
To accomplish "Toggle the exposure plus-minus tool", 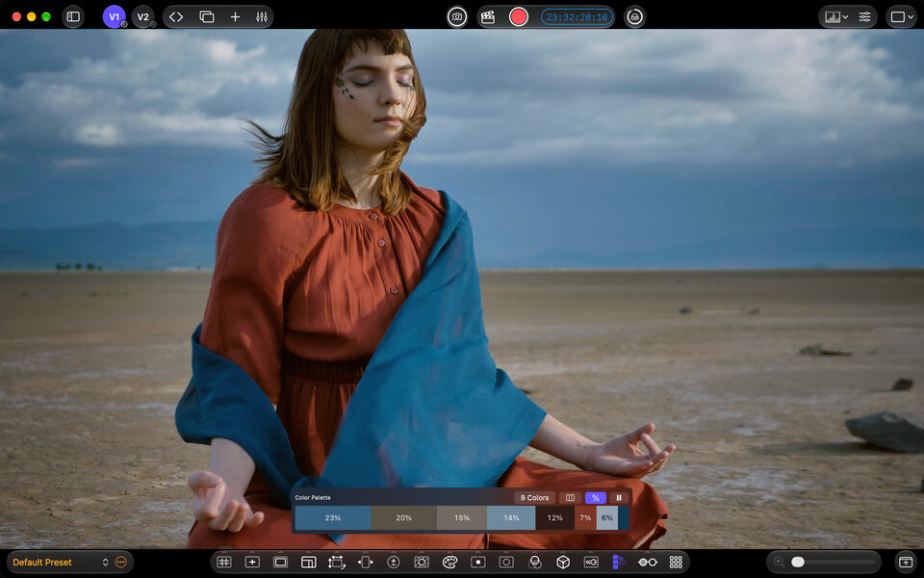I will point(394,562).
